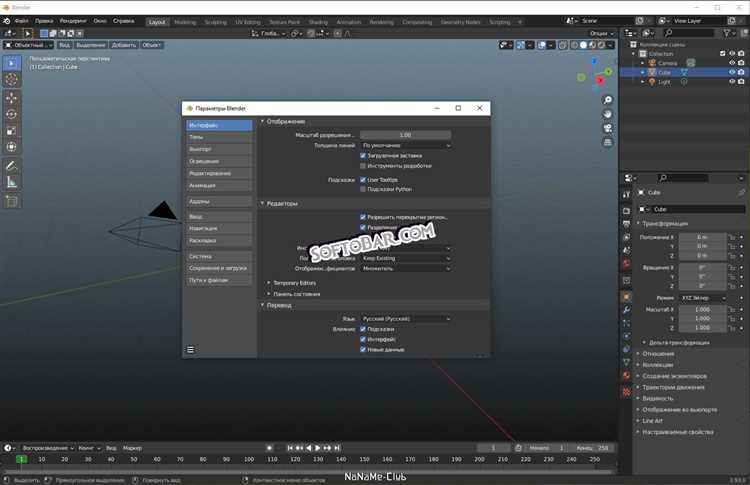This screenshot has height=485, width=750.
Task: Select the Measure tool
Action: pos(12,182)
